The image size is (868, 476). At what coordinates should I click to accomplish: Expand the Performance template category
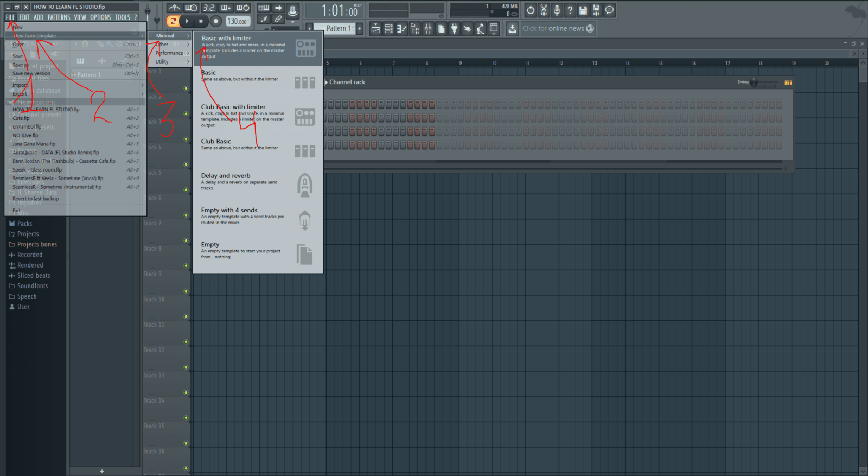170,53
